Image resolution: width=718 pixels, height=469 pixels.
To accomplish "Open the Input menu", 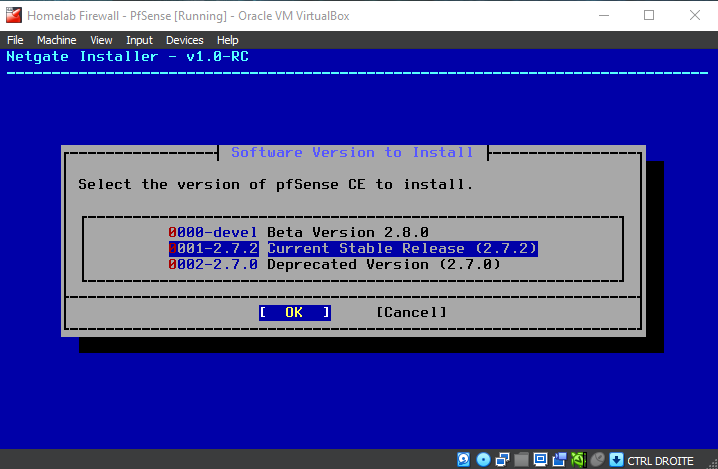I will pyautogui.click(x=139, y=40).
